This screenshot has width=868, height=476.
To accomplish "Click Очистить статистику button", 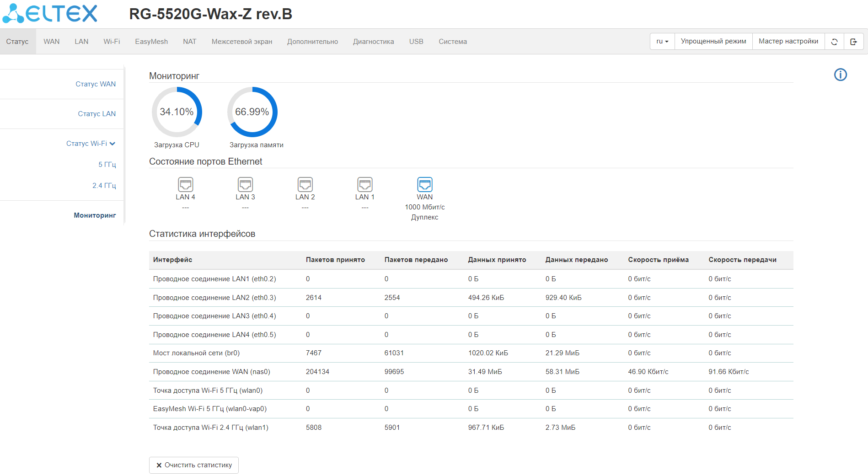I will tap(194, 465).
